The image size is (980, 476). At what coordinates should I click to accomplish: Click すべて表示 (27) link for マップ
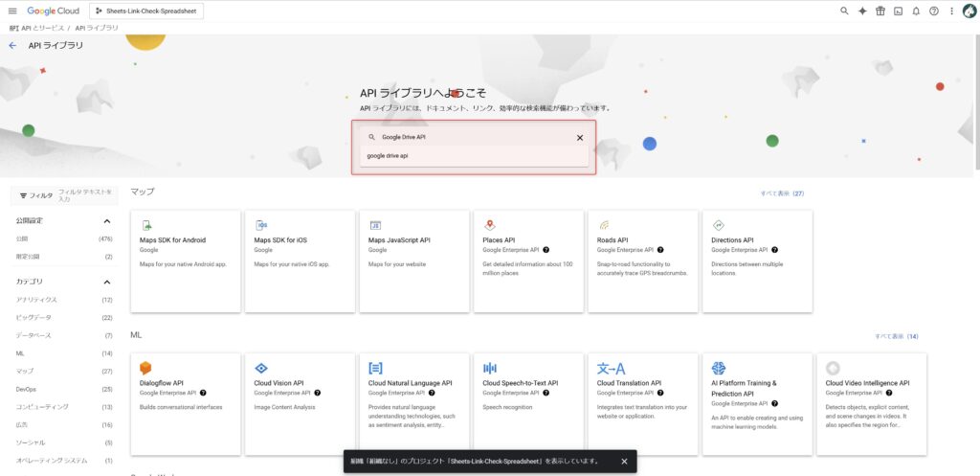point(781,193)
